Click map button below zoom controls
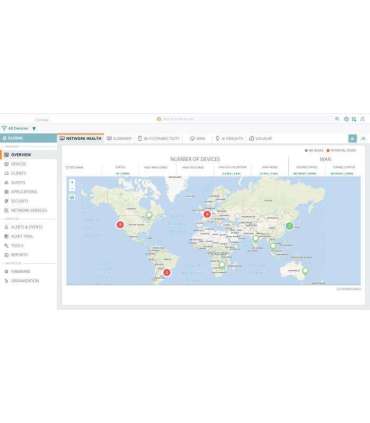 coord(72,197)
